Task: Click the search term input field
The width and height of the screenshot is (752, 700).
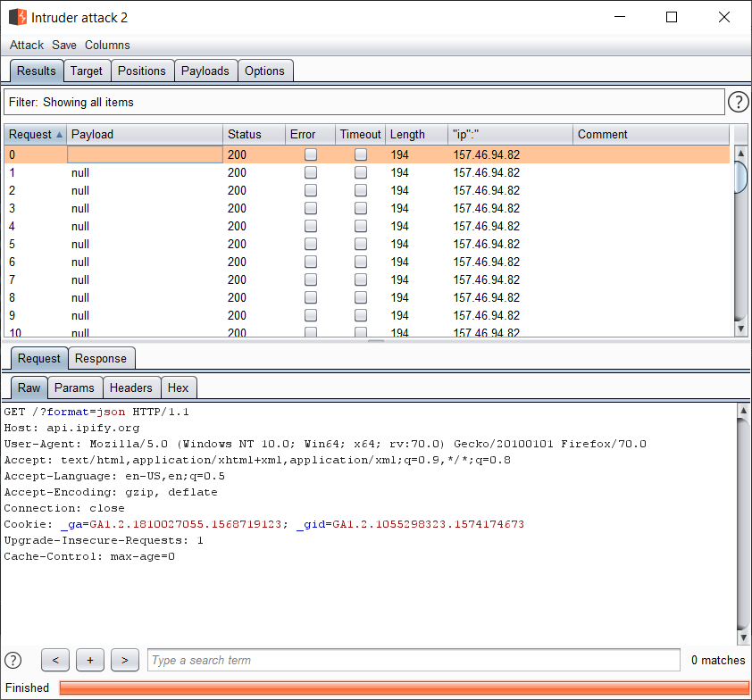Action: (414, 660)
